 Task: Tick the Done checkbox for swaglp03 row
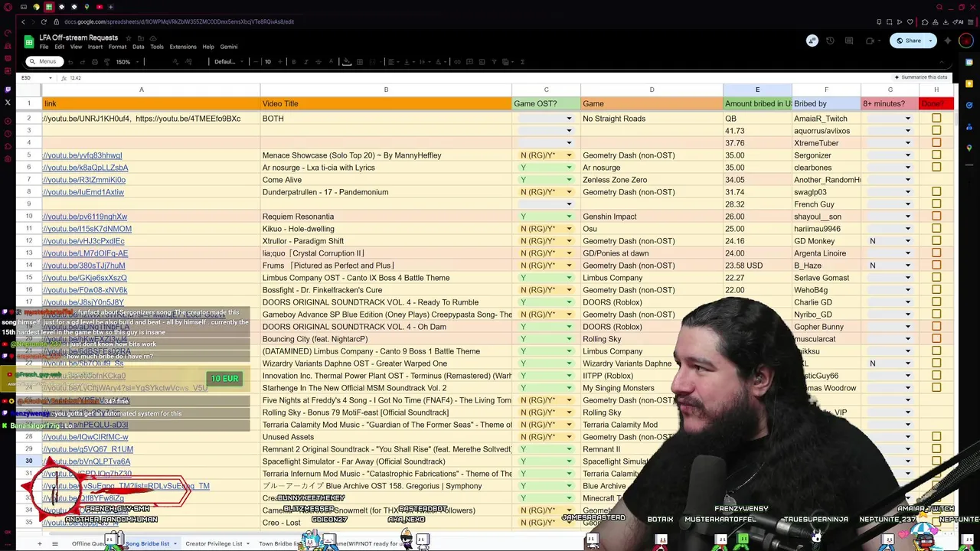936,192
